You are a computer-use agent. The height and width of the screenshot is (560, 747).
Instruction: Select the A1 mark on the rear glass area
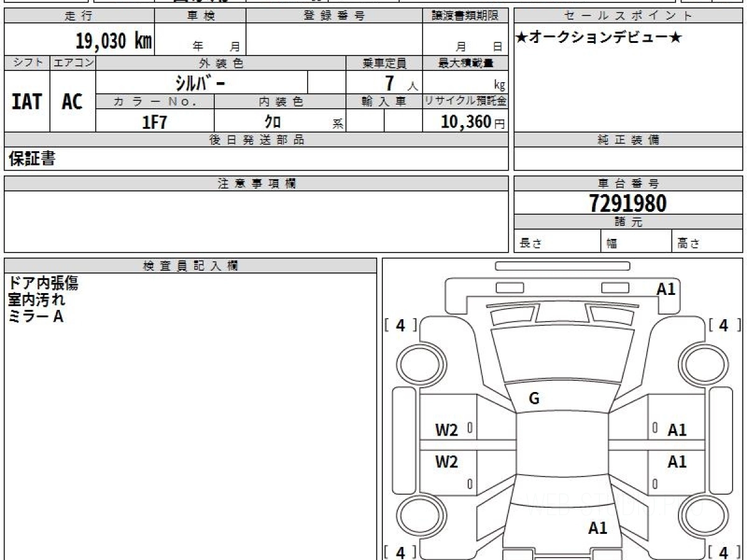pos(598,528)
